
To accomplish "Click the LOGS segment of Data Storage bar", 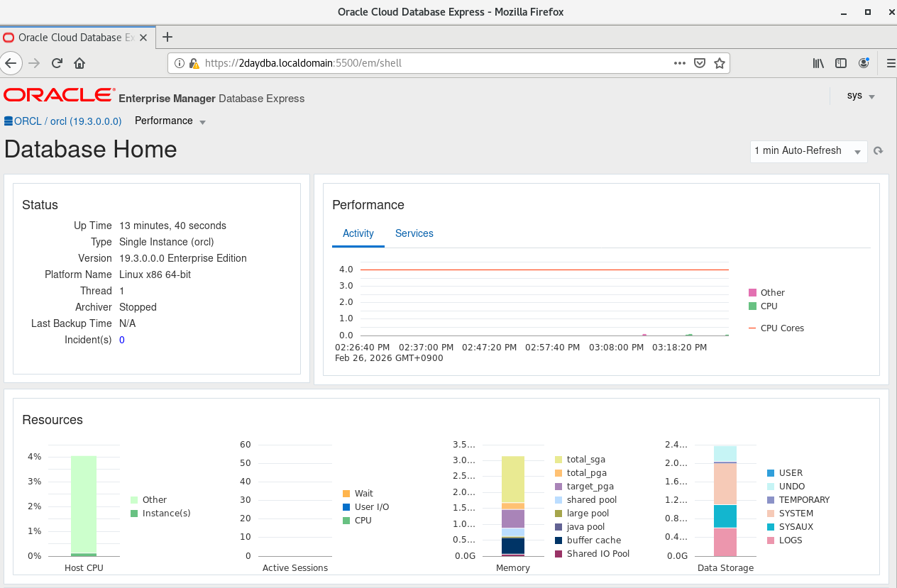I will coord(725,542).
